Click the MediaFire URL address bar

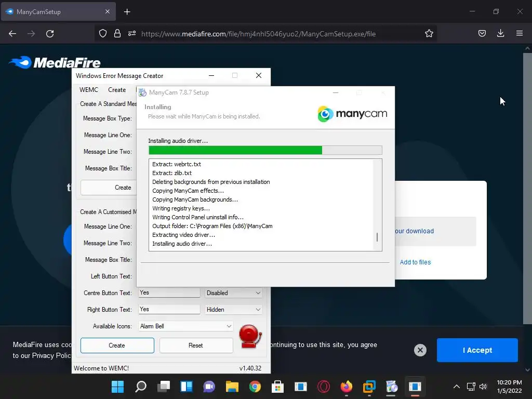tap(258, 34)
